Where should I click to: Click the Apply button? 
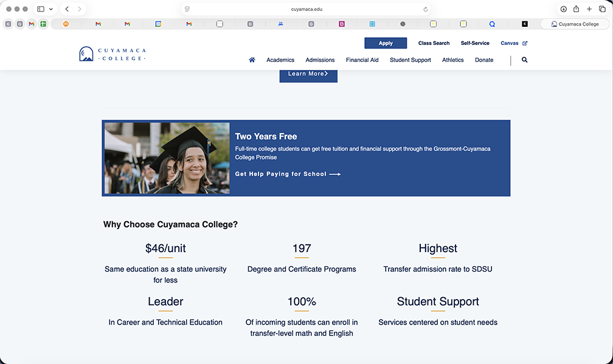[x=386, y=43]
